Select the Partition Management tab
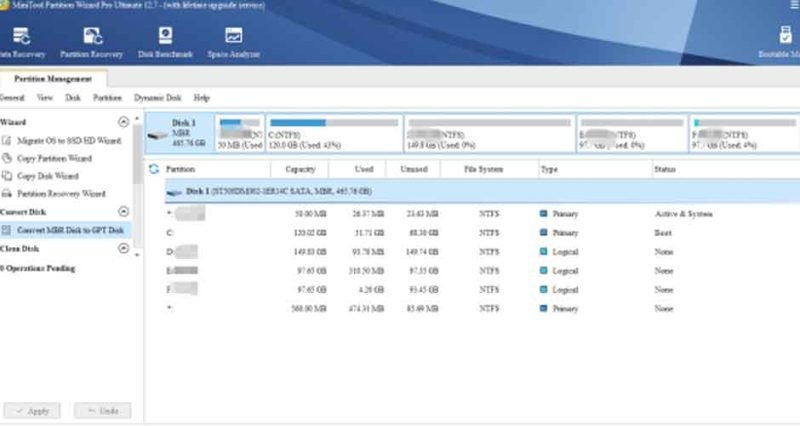800x426 pixels. click(53, 79)
